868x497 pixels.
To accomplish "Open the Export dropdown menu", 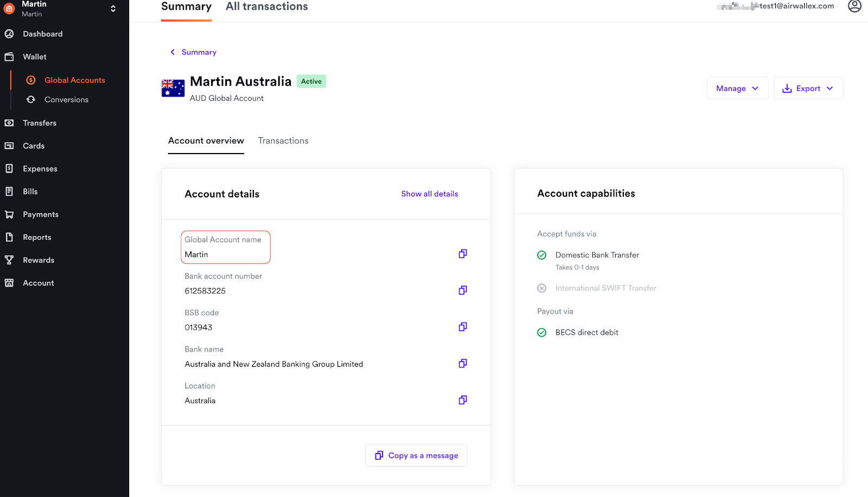I will point(808,88).
